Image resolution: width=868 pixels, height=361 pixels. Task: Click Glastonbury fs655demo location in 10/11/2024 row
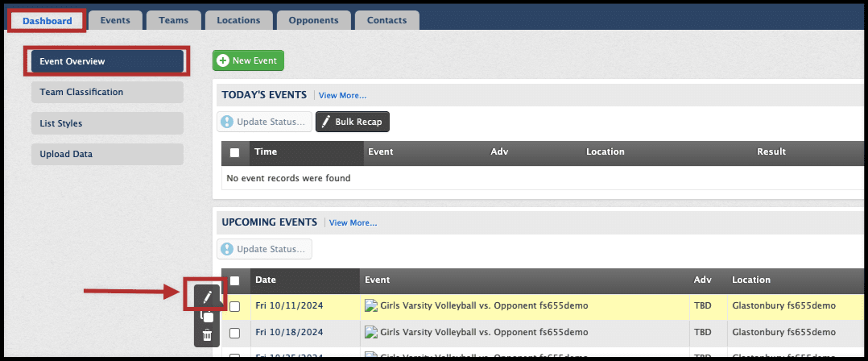(784, 305)
